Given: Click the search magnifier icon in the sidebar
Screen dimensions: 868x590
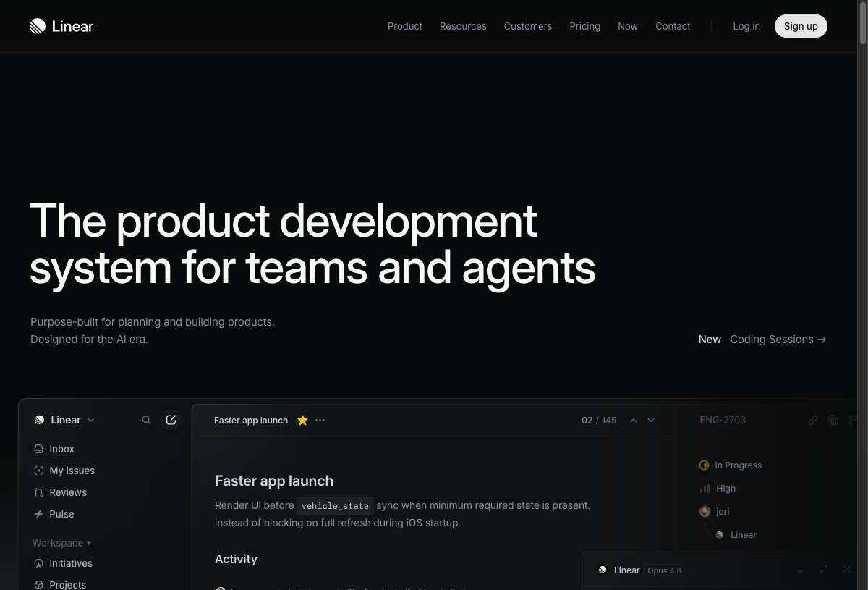Looking at the screenshot, I should click(x=146, y=420).
